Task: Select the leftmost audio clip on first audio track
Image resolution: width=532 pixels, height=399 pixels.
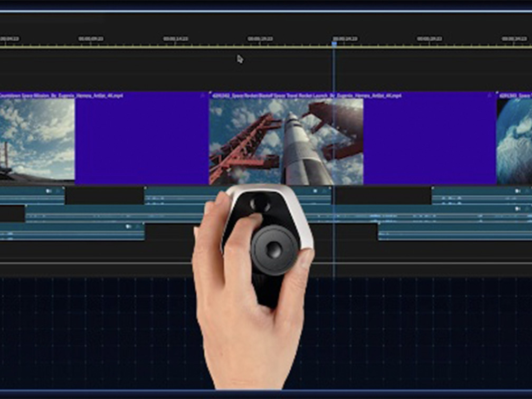Action: [x=32, y=195]
